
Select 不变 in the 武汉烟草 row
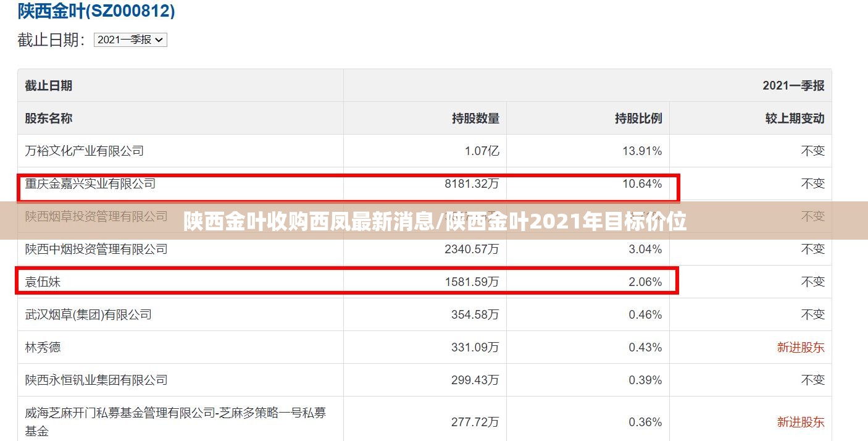(813, 314)
